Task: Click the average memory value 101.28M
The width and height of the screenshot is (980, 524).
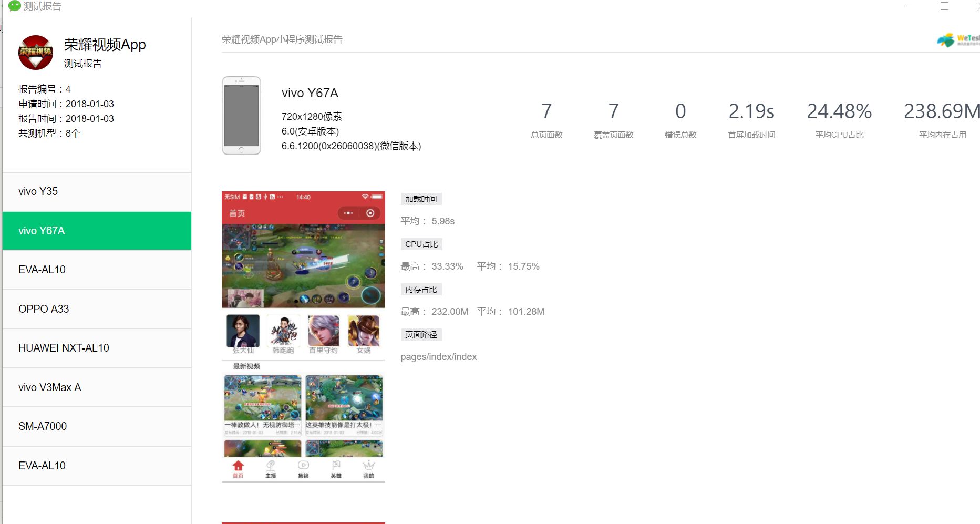Action: point(526,312)
